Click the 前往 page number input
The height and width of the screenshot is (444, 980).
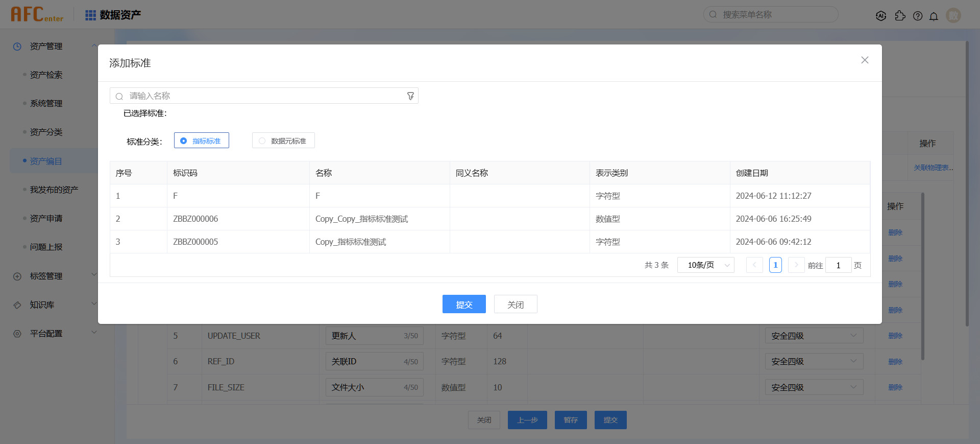point(838,265)
